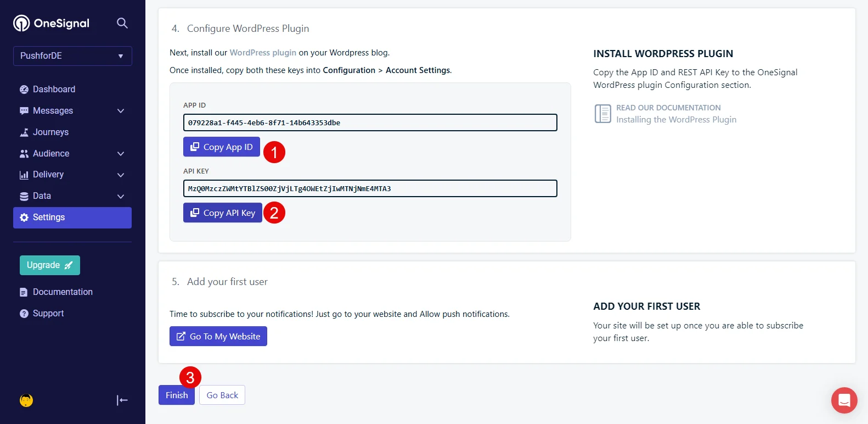Click the Settings gear icon
868x424 pixels.
tap(24, 217)
